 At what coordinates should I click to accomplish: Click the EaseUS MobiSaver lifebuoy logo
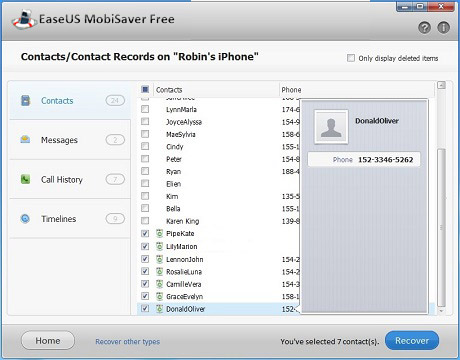coord(23,20)
